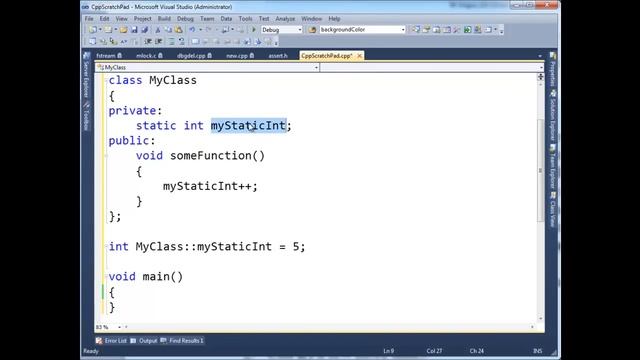The image size is (640, 360).
Task: Click the vertical scrollbar thumb of the editor
Action: (540, 171)
